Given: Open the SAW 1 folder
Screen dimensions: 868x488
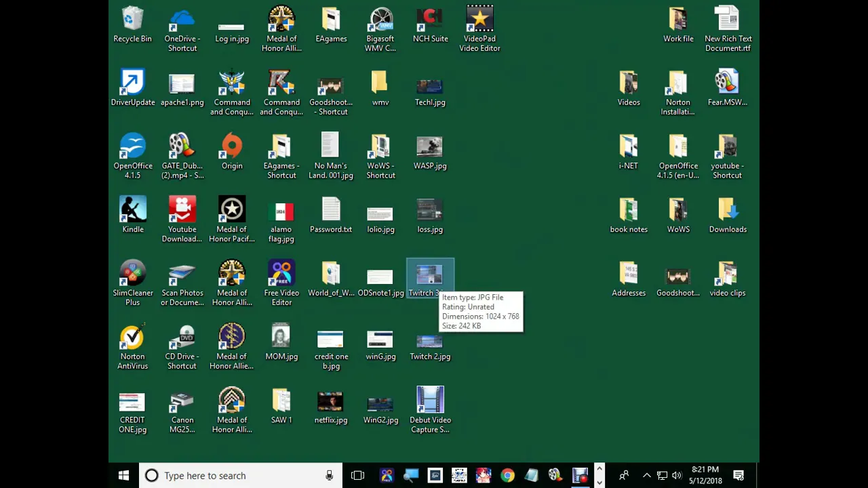Looking at the screenshot, I should (x=281, y=407).
